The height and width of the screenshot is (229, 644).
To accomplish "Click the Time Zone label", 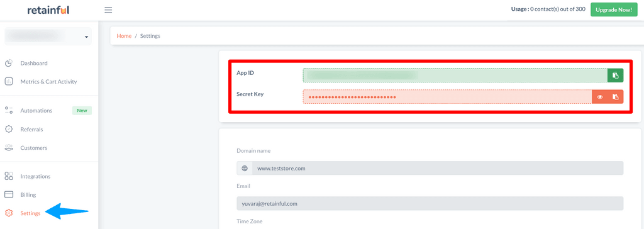I will tap(249, 221).
